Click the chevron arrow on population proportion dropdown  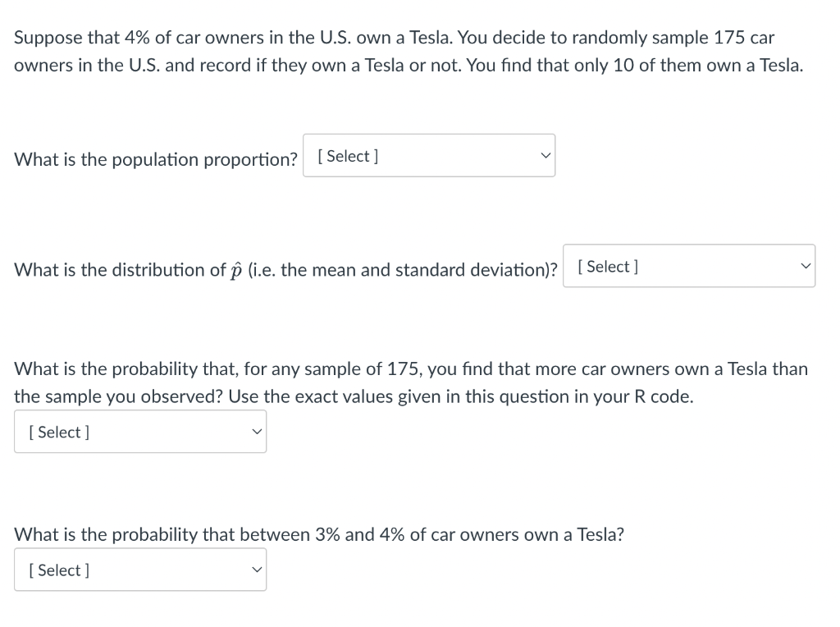pos(542,156)
